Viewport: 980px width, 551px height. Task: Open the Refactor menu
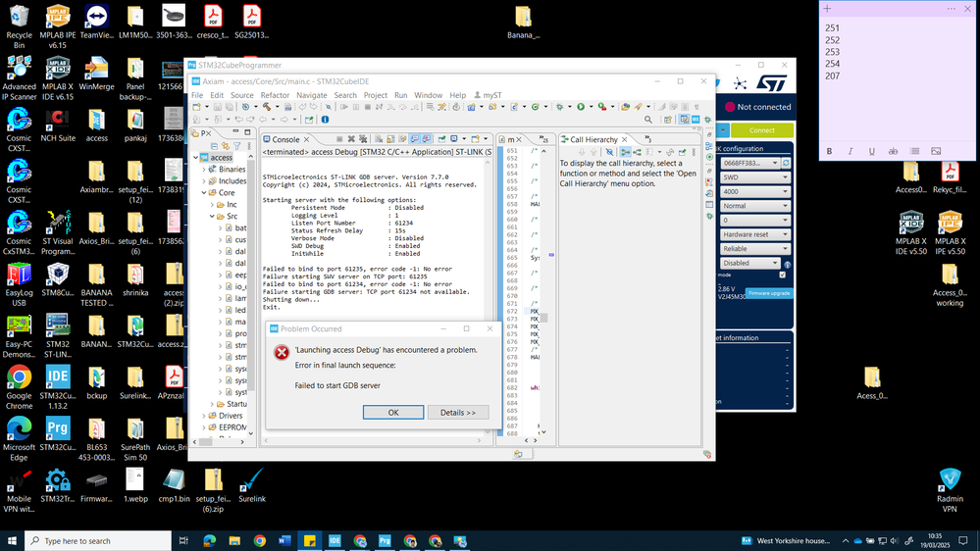pyautogui.click(x=275, y=95)
